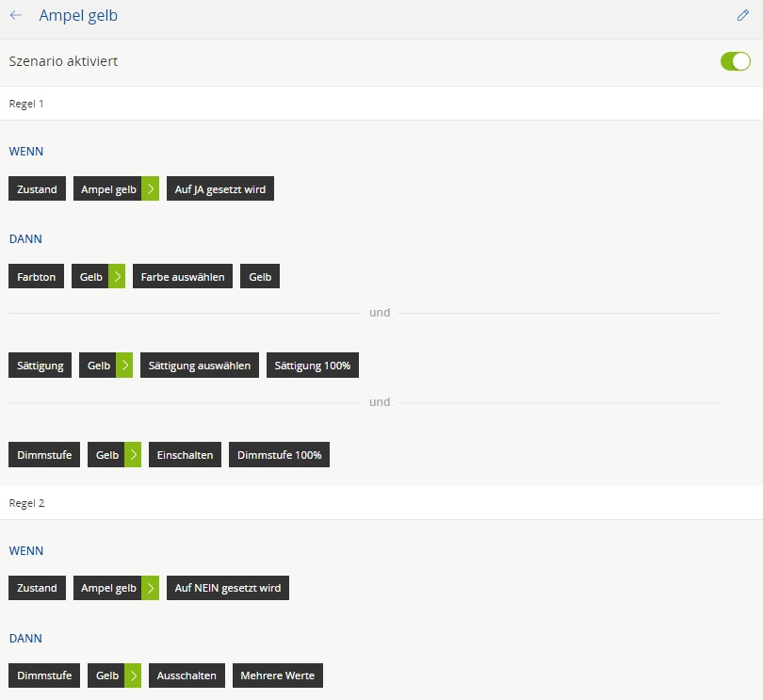Expand the Ampel gelb chevron in Regel 1

151,189
